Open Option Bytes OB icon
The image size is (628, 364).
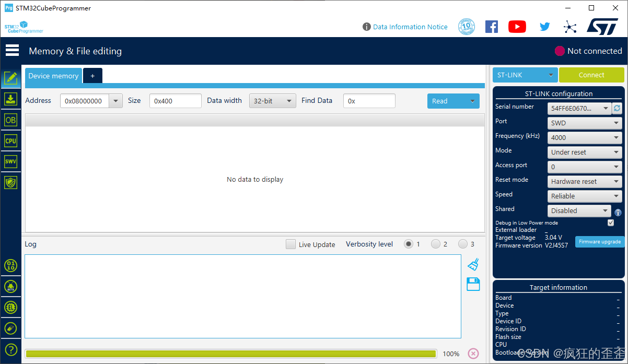[x=10, y=120]
